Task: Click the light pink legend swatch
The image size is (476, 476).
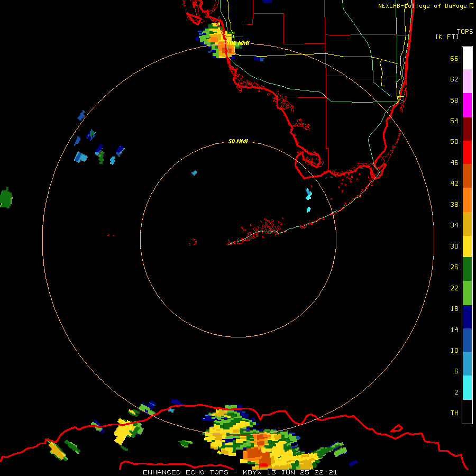Action: pos(467,81)
